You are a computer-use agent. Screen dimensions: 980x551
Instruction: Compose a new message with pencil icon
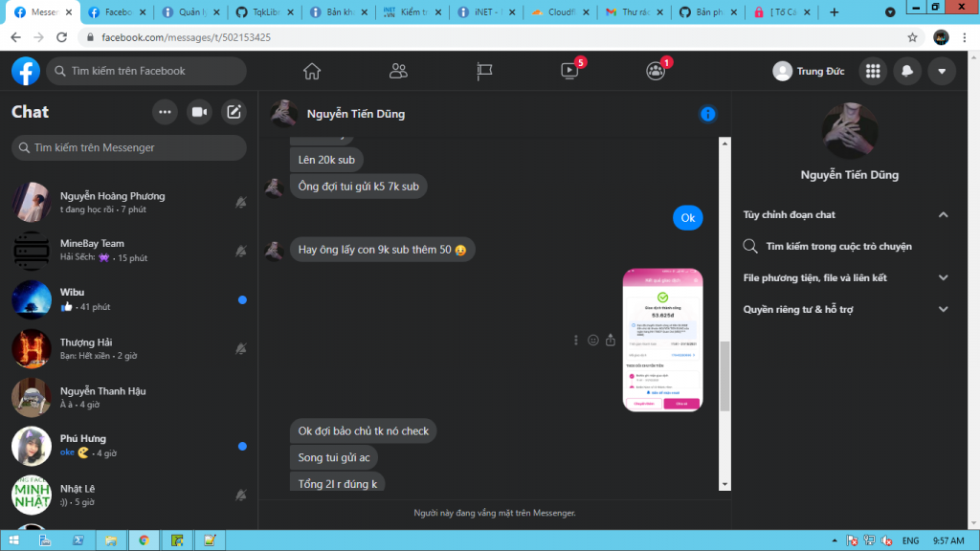point(234,112)
